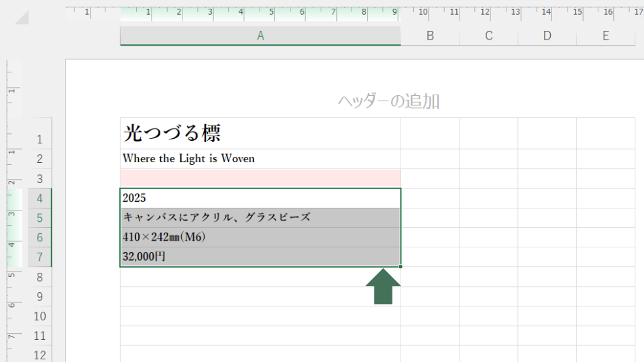Click row 3 header

tap(40, 179)
